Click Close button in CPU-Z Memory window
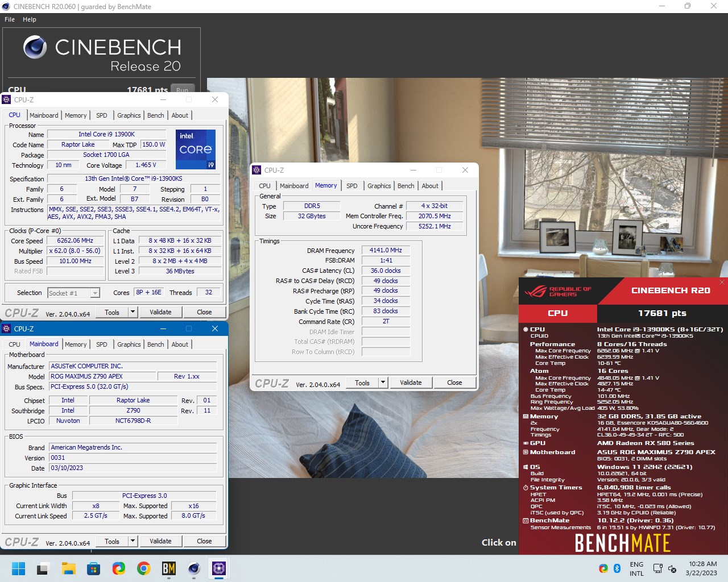This screenshot has height=582, width=728. click(454, 383)
